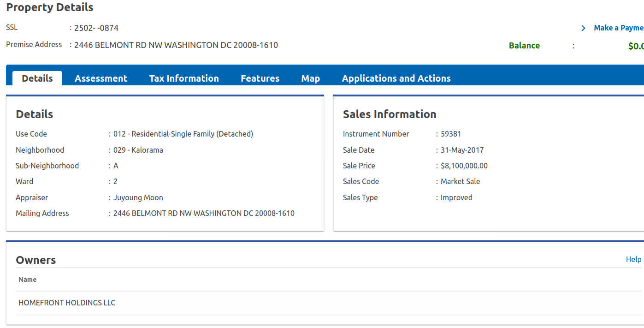Click the green balance amount $0.0

(636, 46)
